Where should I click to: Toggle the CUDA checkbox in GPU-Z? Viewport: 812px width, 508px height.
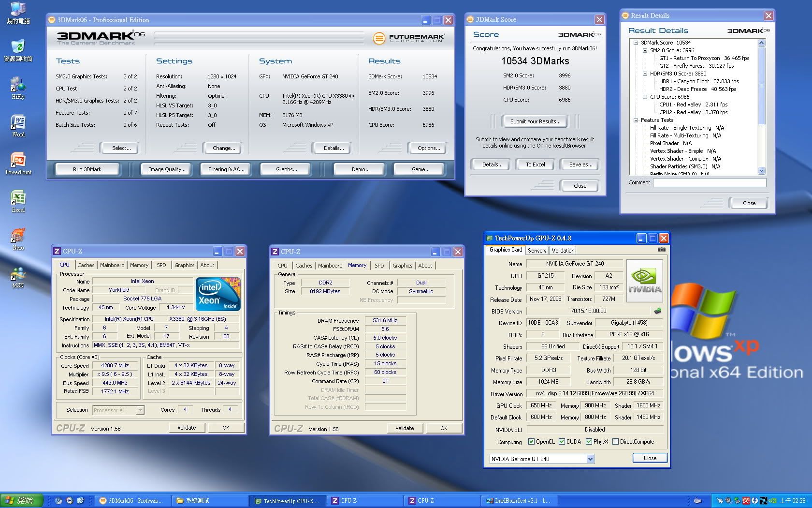[x=562, y=441]
